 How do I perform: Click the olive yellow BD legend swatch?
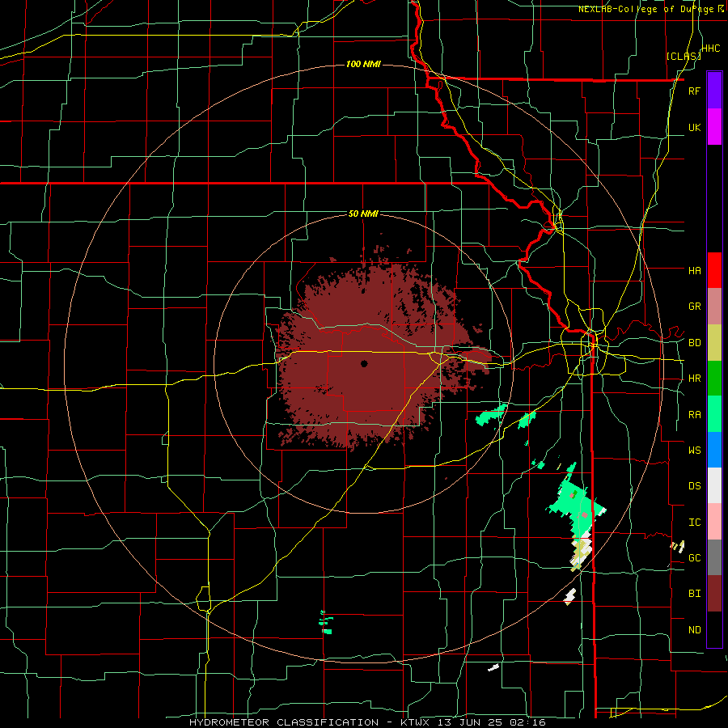[x=714, y=343]
